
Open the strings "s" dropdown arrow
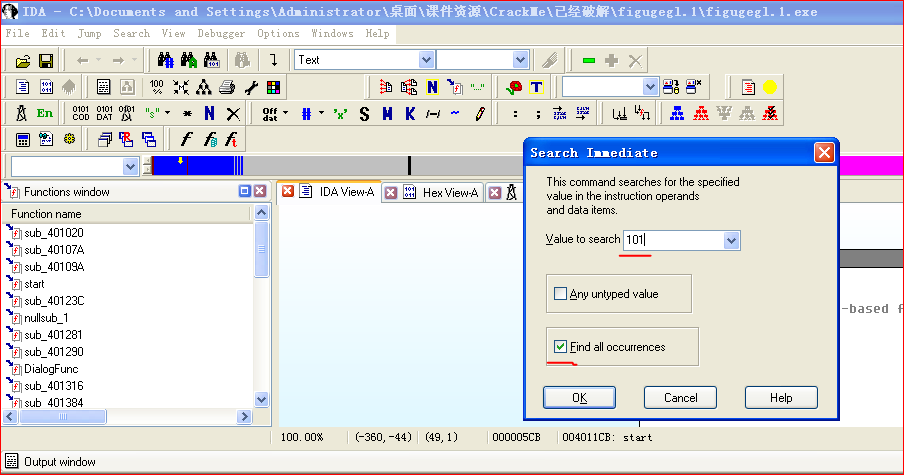(x=167, y=113)
